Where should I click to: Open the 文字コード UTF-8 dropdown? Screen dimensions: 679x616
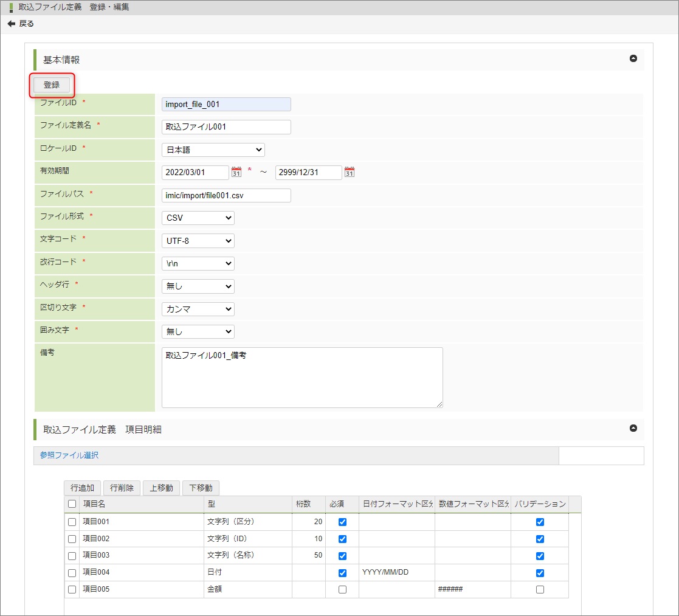pyautogui.click(x=198, y=241)
